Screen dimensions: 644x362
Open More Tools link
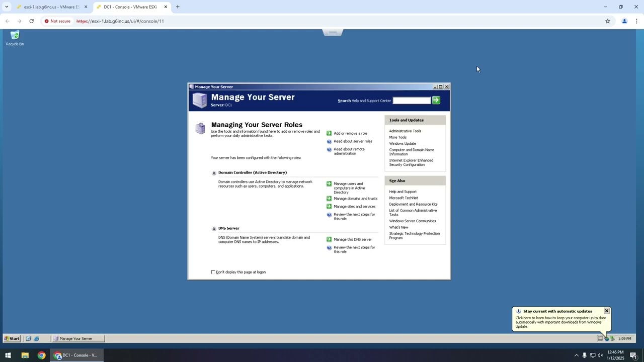[397, 137]
